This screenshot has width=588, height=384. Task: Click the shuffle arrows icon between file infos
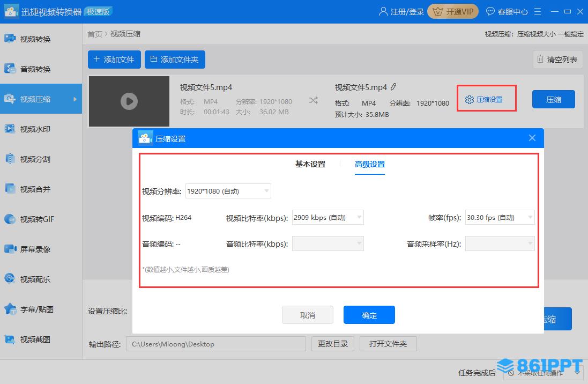pyautogui.click(x=314, y=100)
